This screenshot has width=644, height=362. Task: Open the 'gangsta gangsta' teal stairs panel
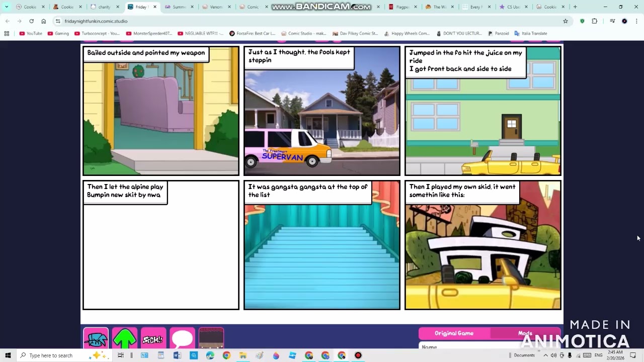click(x=322, y=245)
